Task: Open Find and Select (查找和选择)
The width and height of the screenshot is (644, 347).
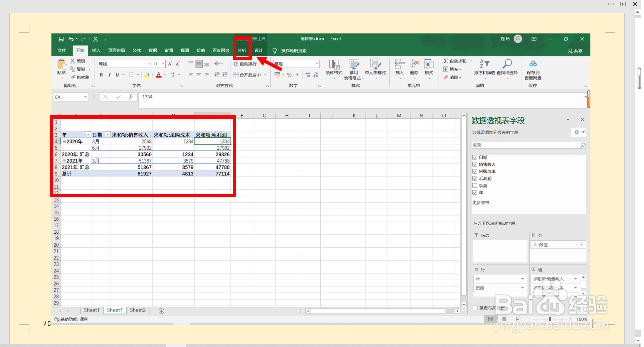Action: (507, 69)
